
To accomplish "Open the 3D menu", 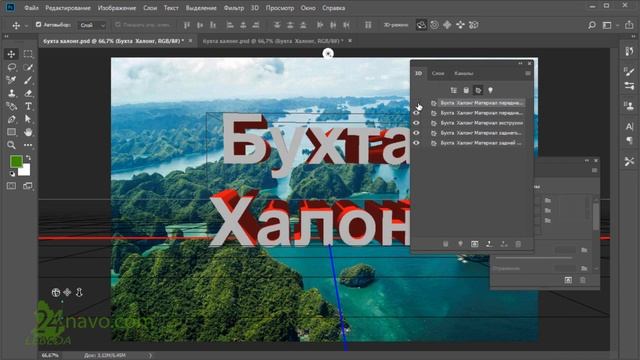I will click(x=255, y=8).
